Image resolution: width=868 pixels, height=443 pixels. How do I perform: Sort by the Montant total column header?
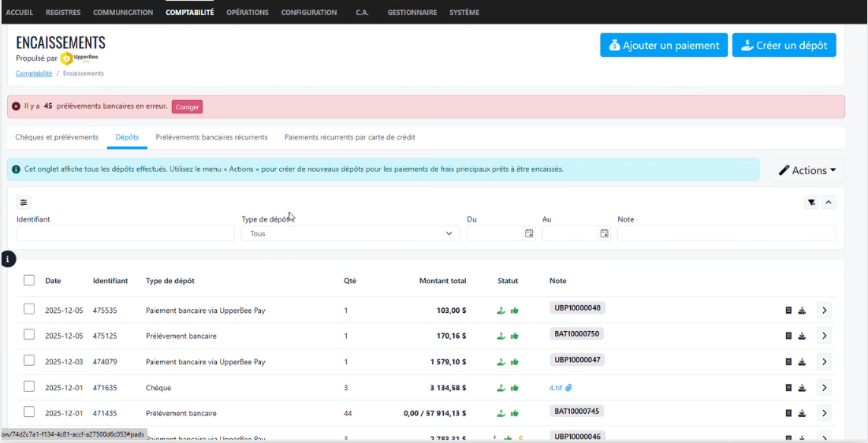(442, 281)
